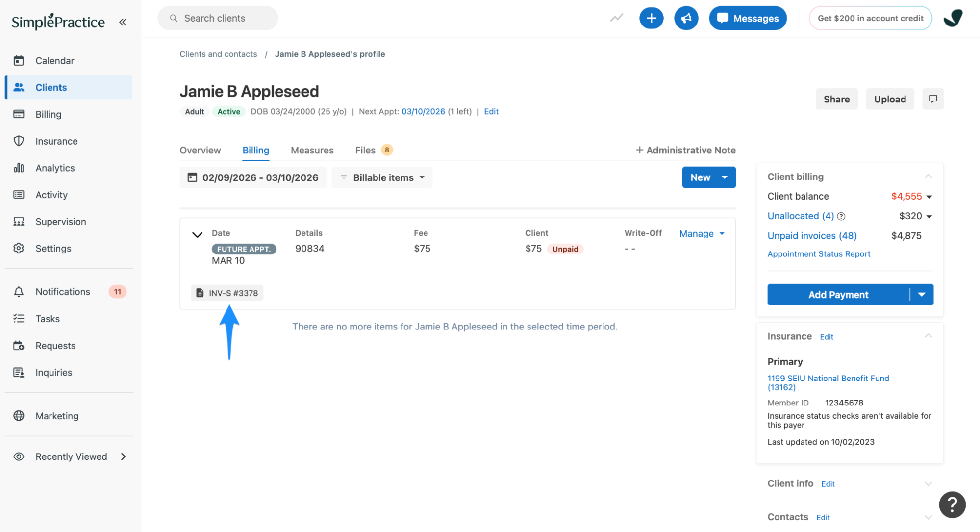
Task: Open Clients in the sidebar
Action: (69, 87)
